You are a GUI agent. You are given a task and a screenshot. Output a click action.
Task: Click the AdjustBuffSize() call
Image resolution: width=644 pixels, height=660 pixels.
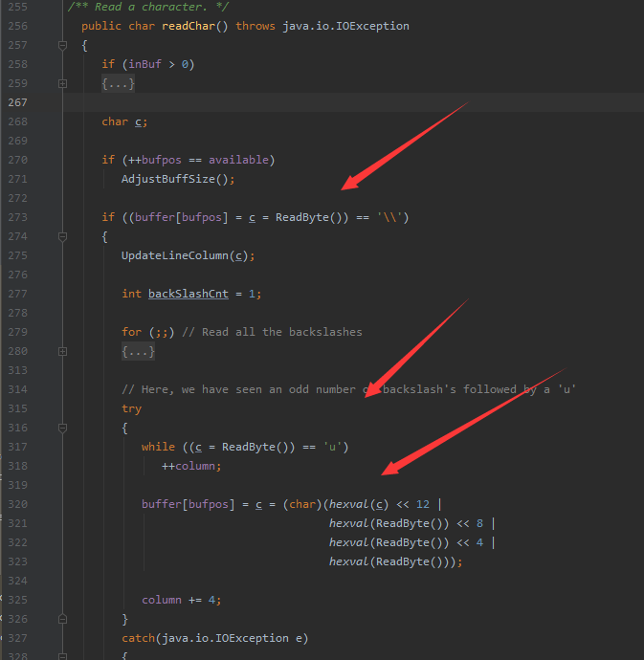point(175,179)
